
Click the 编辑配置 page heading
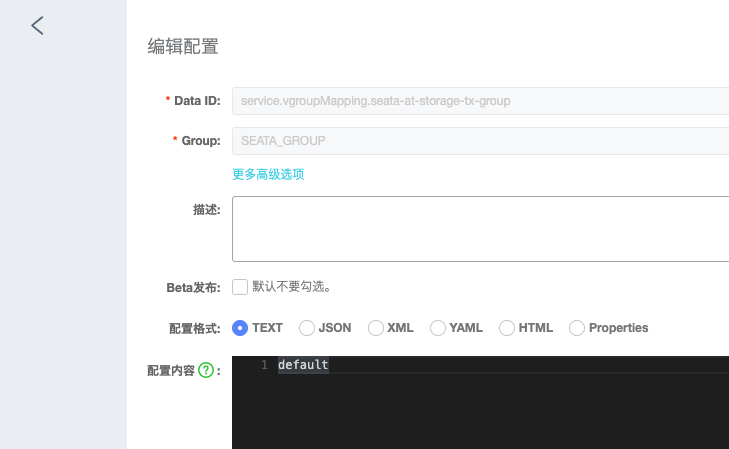183,46
